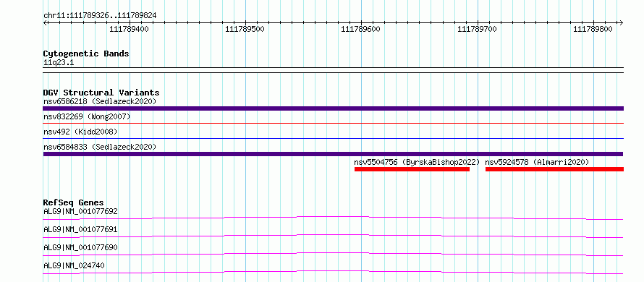Open variant nsv492 (Kidd2008) label
The image size is (644, 282).
(80, 132)
